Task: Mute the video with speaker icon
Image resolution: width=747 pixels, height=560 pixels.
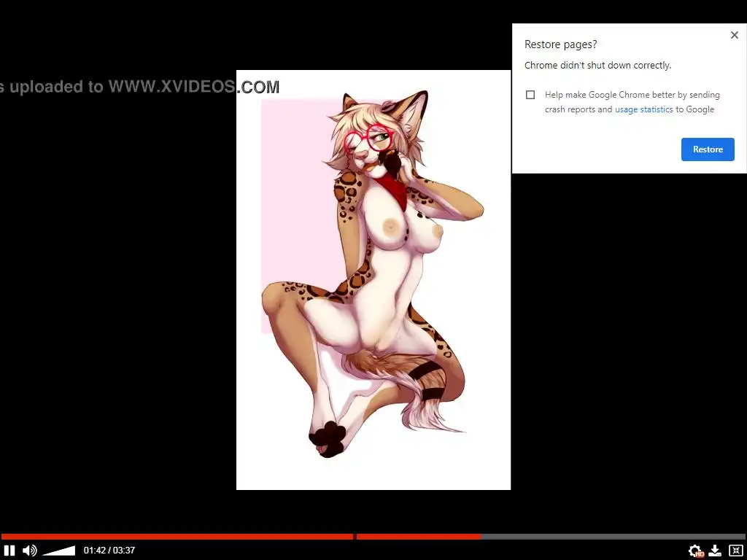Action: [x=29, y=551]
